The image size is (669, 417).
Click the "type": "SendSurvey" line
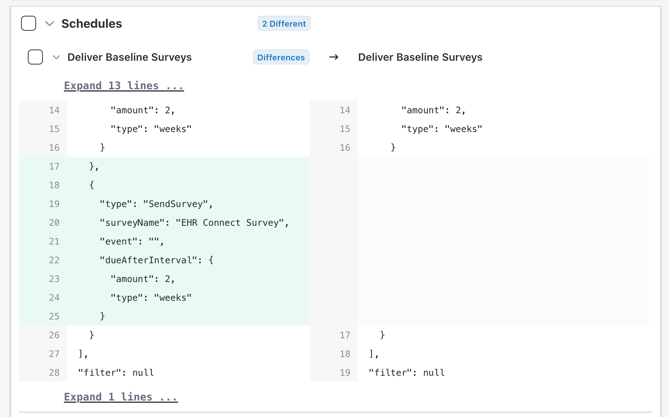(x=156, y=204)
